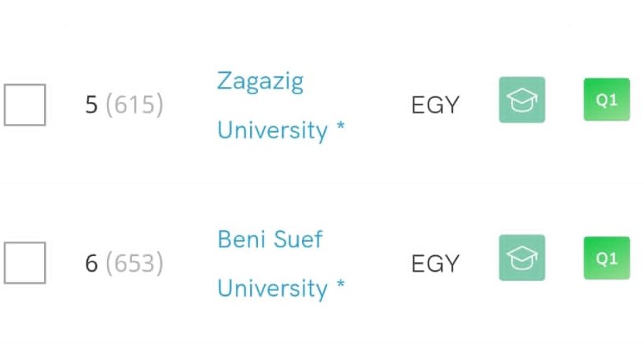Click the rank number 5

[x=91, y=105]
